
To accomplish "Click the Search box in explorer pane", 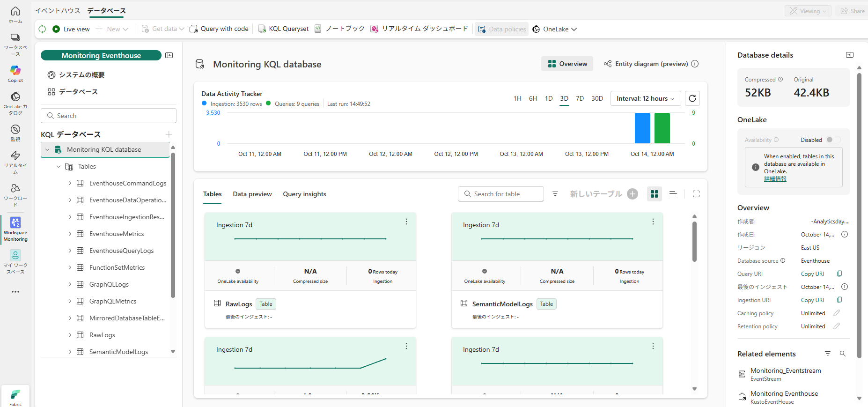I will point(109,116).
